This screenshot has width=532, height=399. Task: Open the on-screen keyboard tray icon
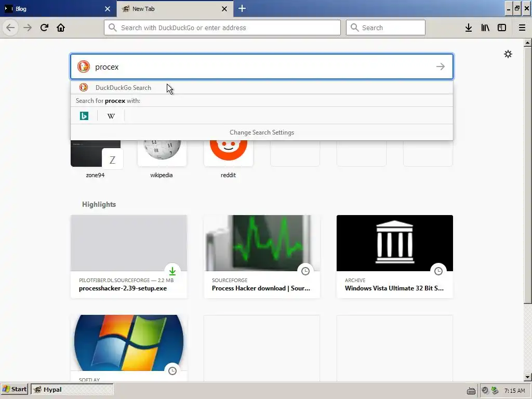click(471, 391)
